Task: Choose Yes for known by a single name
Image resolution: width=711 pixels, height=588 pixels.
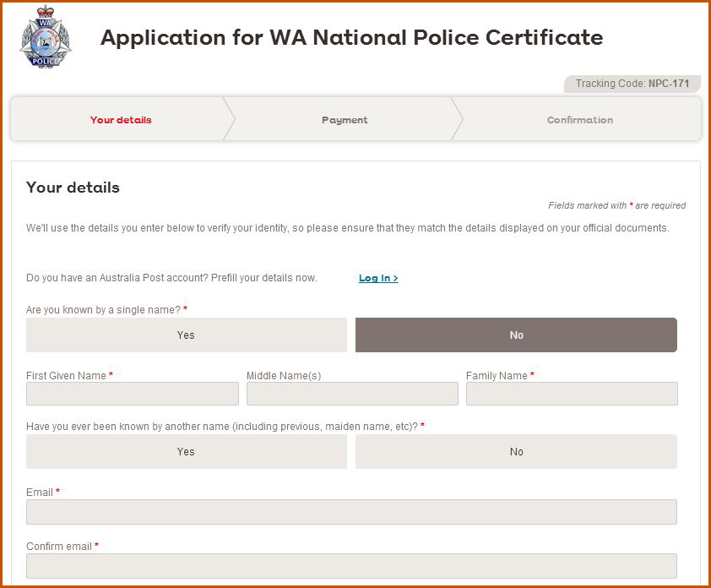Action: [187, 335]
